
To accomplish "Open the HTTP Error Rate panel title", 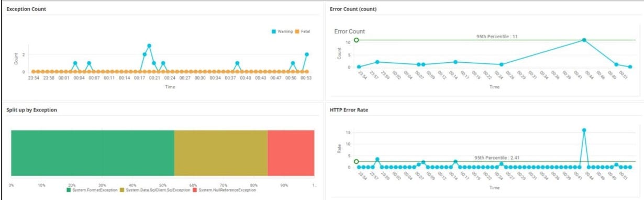I will coord(349,110).
